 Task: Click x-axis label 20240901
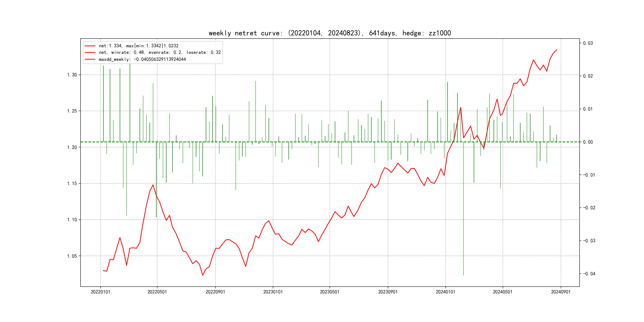click(x=561, y=292)
